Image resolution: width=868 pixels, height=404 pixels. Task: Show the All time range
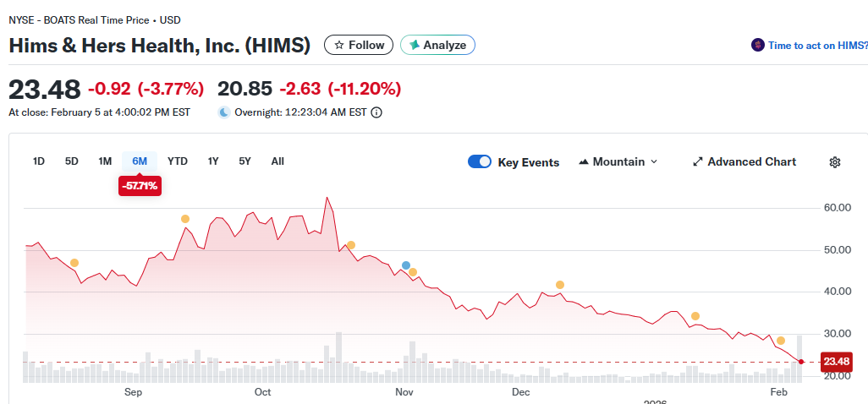277,161
